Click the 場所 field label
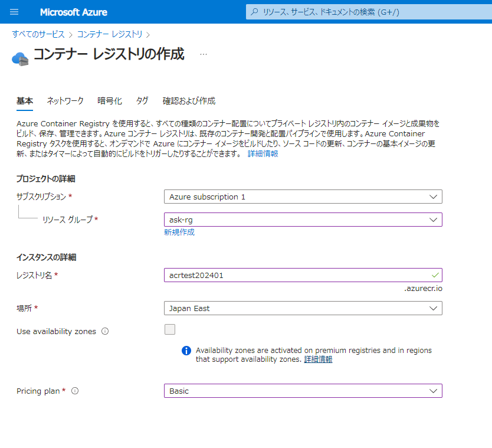The image size is (492, 448). (24, 308)
